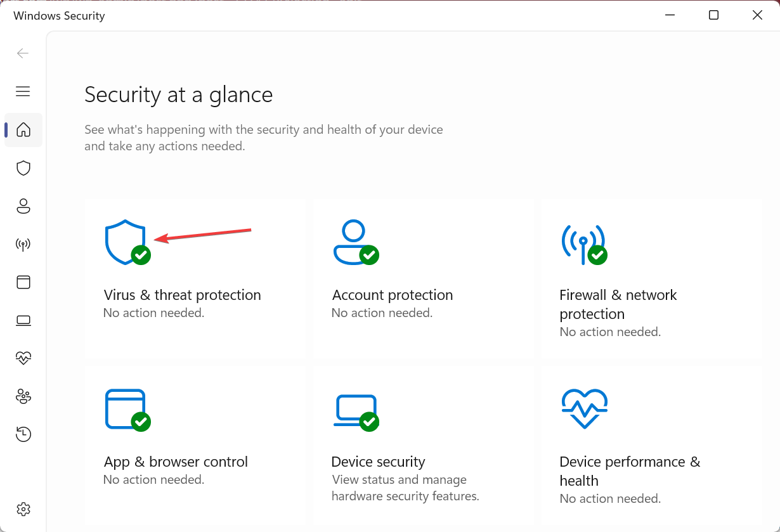Open Protection history clock icon
Image resolution: width=780 pixels, height=532 pixels.
click(23, 434)
